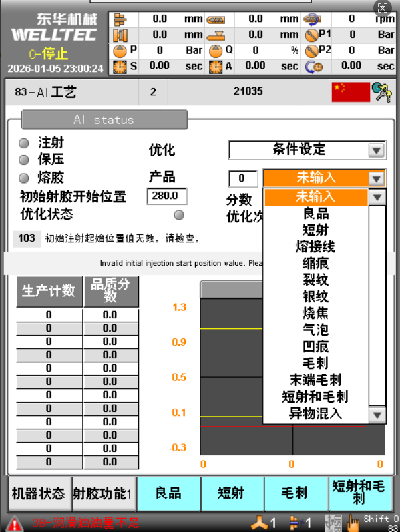Screen dimensions: 400x532
Task: Click the 83-AI工艺 page title
Action: click(x=45, y=92)
